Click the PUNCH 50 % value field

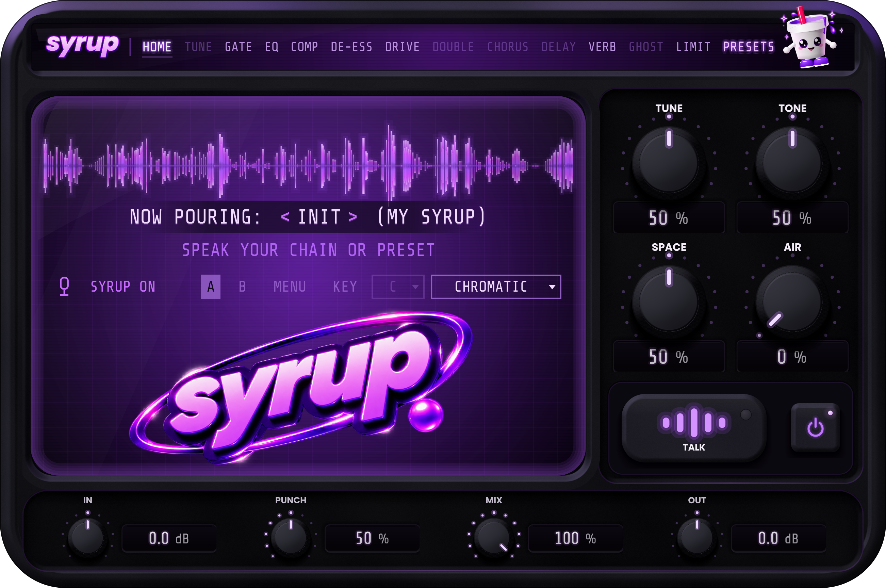372,539
